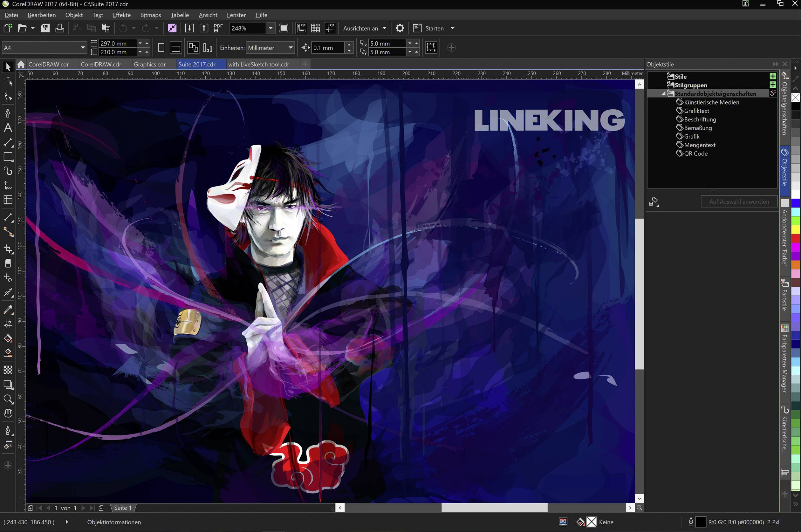Open the Fenster menu

pyautogui.click(x=236, y=15)
